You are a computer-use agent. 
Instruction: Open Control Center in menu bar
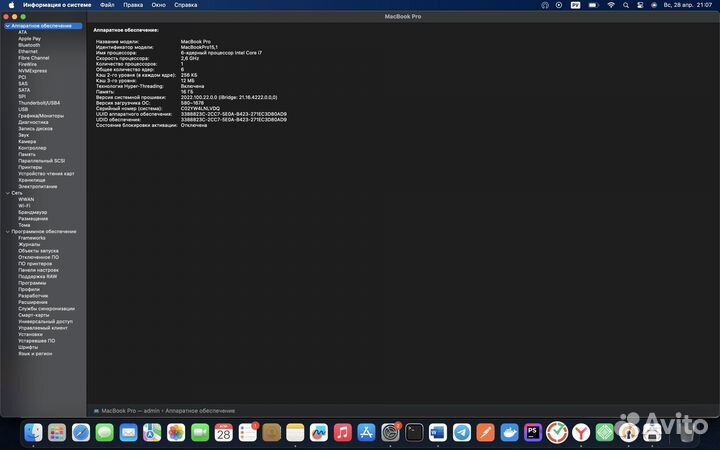pyautogui.click(x=640, y=5)
